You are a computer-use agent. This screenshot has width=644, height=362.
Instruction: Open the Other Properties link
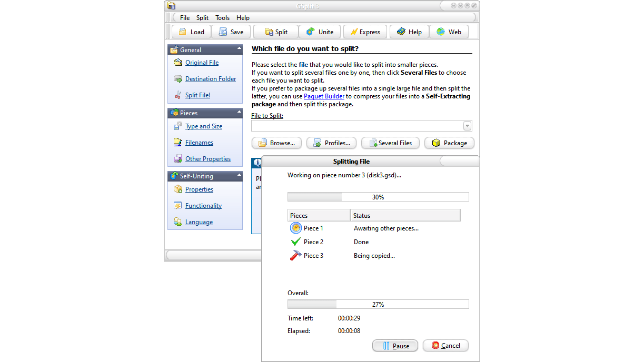point(208,159)
